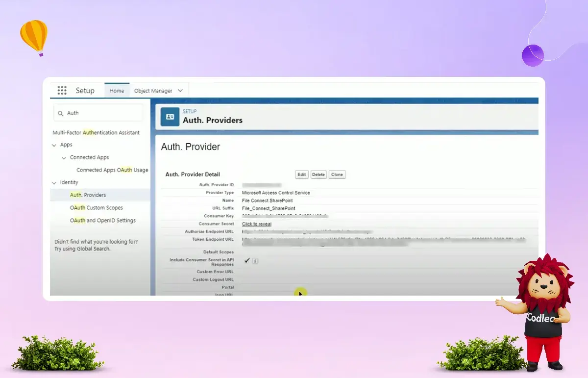The width and height of the screenshot is (588, 378).
Task: Click the Auth. Provider Detail heading
Action: [x=193, y=175]
